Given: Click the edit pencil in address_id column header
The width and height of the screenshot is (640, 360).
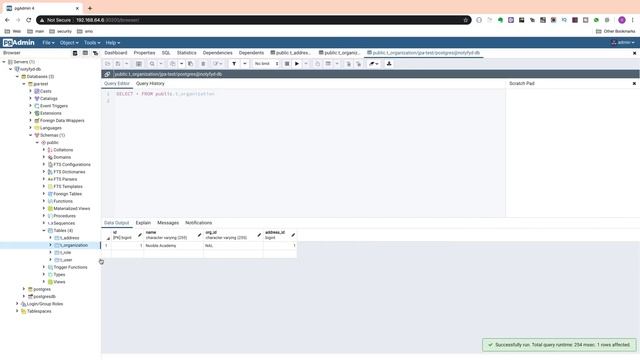Looking at the screenshot, I should 293,235.
